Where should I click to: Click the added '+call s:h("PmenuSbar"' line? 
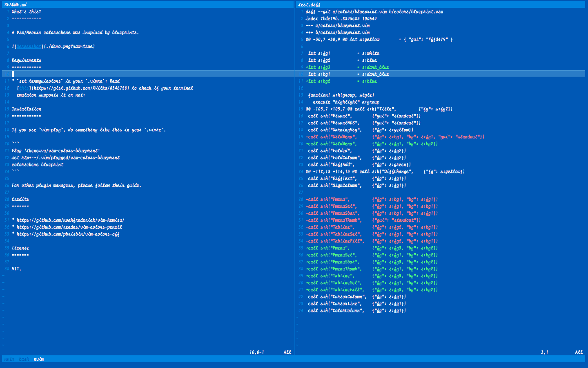coord(372,262)
